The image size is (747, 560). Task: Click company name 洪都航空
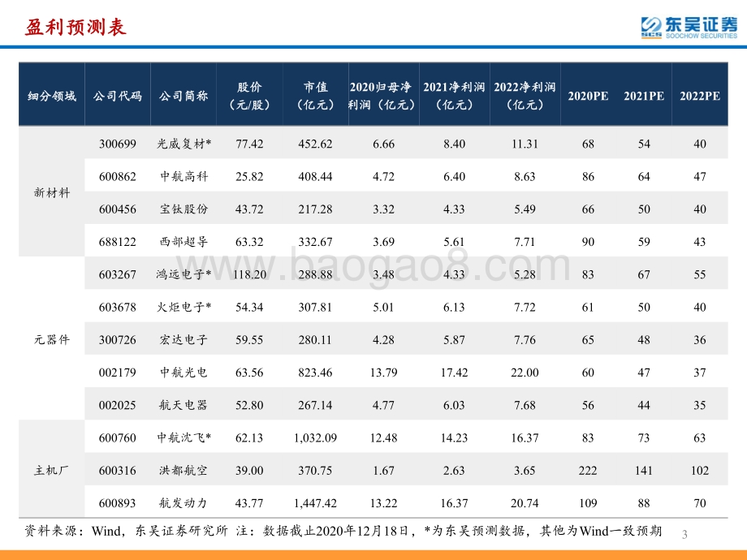click(184, 471)
